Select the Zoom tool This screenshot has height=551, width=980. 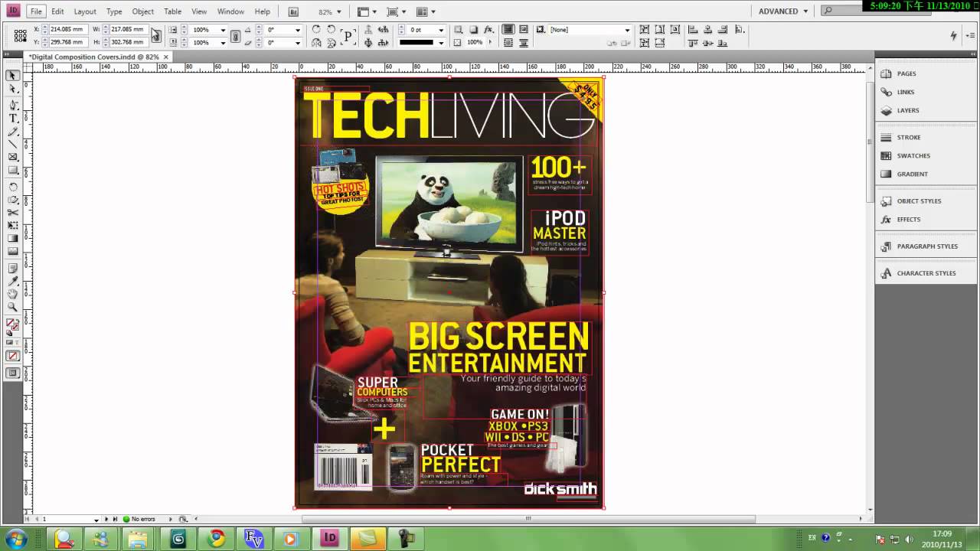coord(13,307)
